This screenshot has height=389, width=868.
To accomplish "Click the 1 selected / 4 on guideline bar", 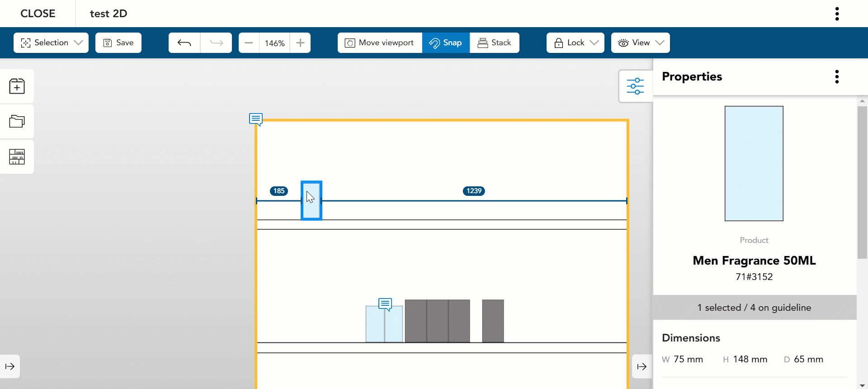I will point(755,308).
